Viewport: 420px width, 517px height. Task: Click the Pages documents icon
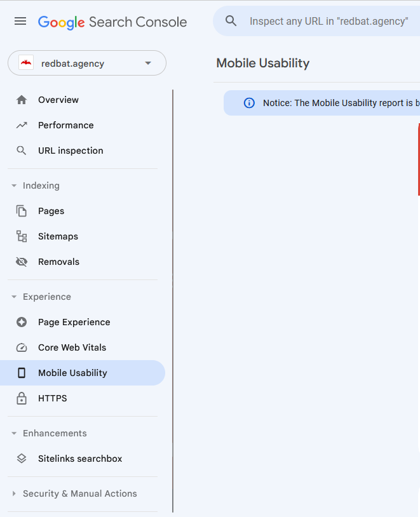click(x=22, y=211)
